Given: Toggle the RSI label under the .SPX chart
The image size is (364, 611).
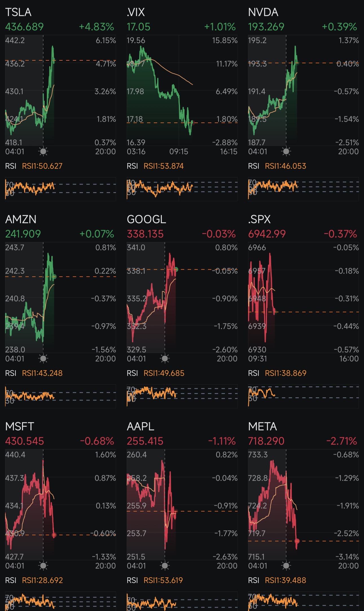Looking at the screenshot, I should [x=254, y=373].
